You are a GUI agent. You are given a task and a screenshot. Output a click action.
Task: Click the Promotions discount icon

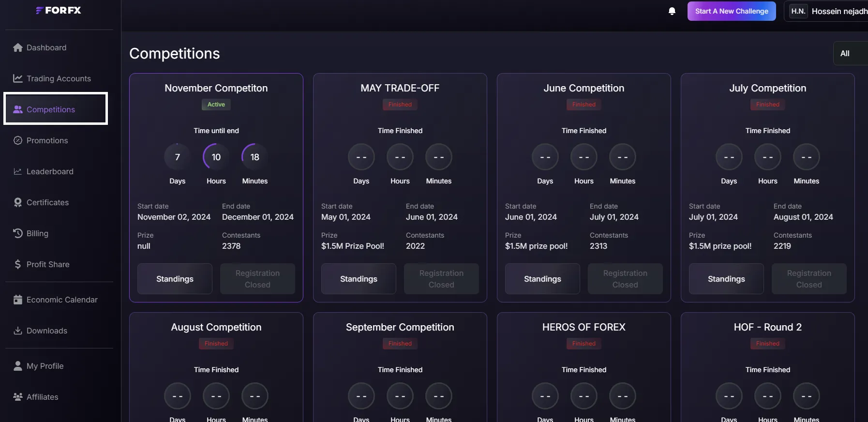tap(17, 140)
